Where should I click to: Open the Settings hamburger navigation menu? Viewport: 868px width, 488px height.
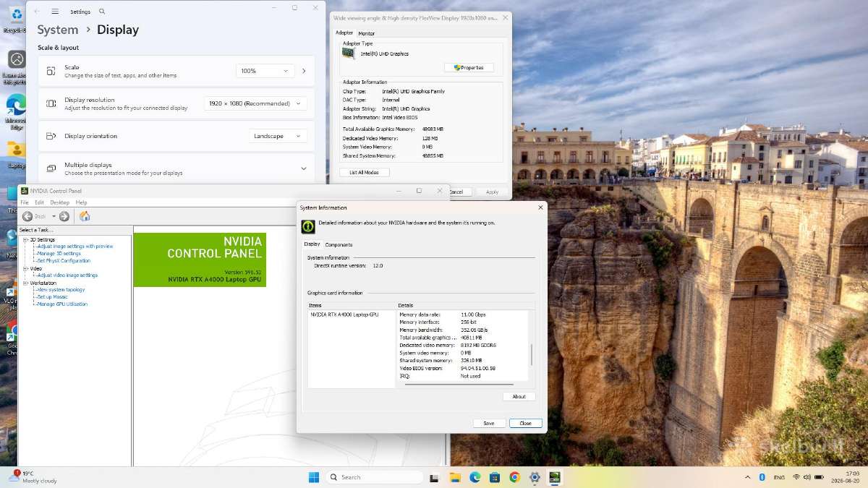click(x=55, y=12)
